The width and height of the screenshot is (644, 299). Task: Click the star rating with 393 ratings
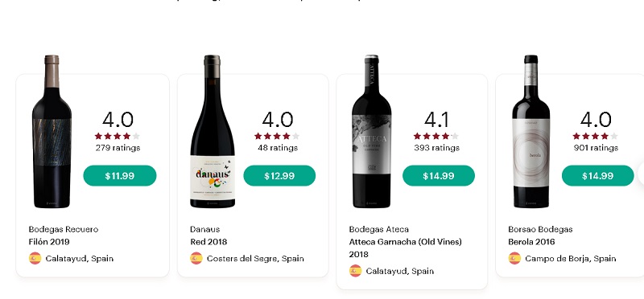[436, 136]
